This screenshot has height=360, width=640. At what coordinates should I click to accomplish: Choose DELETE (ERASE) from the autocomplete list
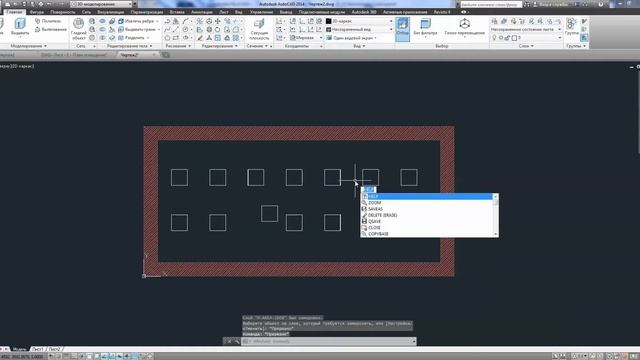coord(427,215)
